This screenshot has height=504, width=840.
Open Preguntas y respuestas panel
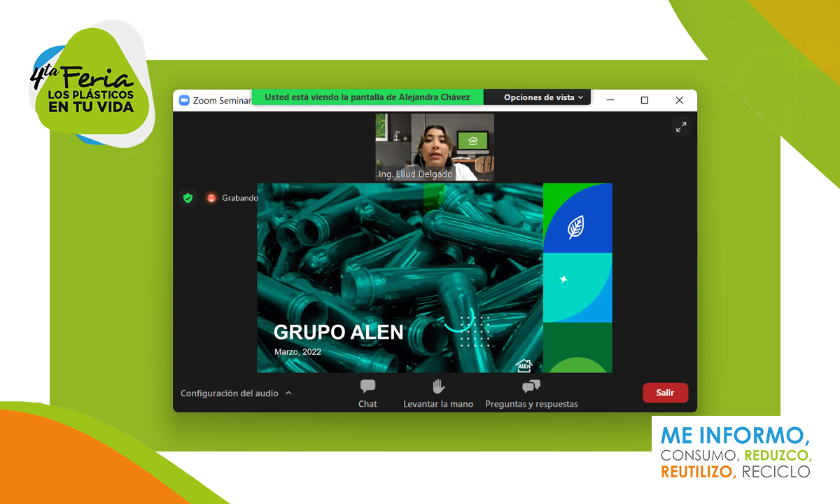(x=531, y=394)
